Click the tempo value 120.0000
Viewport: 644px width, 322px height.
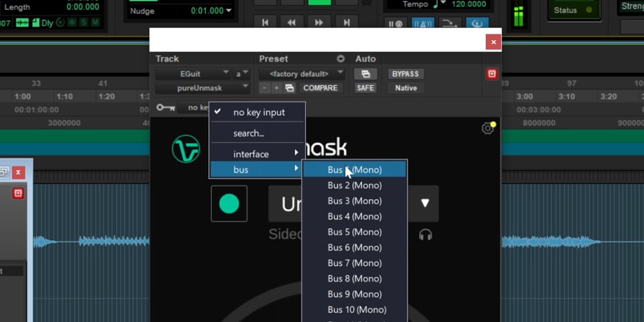click(469, 4)
